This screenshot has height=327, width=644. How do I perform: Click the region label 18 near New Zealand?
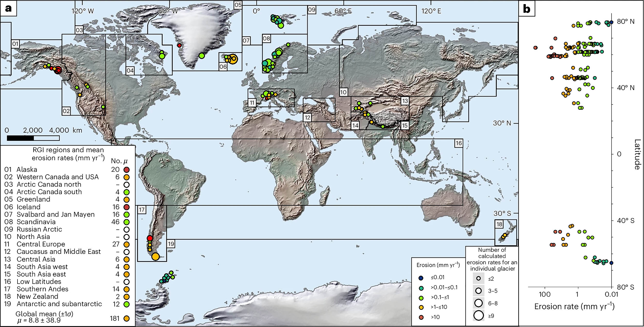tap(499, 224)
